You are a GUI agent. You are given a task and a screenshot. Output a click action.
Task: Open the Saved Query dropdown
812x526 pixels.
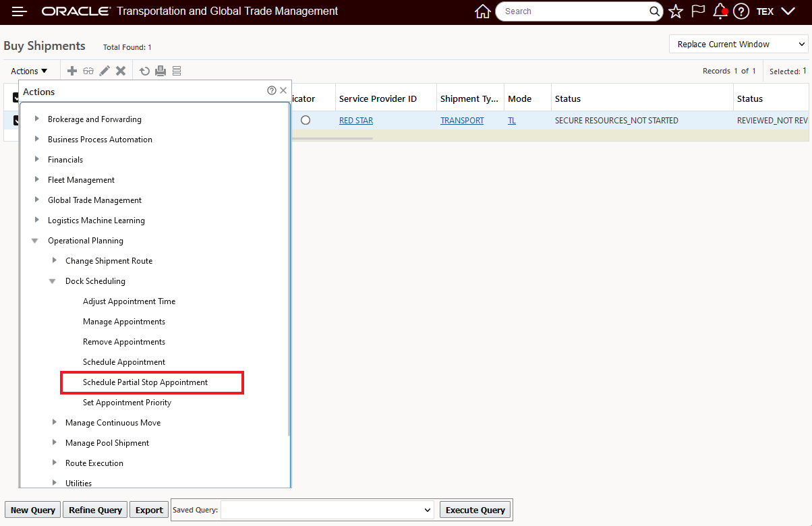coord(327,510)
